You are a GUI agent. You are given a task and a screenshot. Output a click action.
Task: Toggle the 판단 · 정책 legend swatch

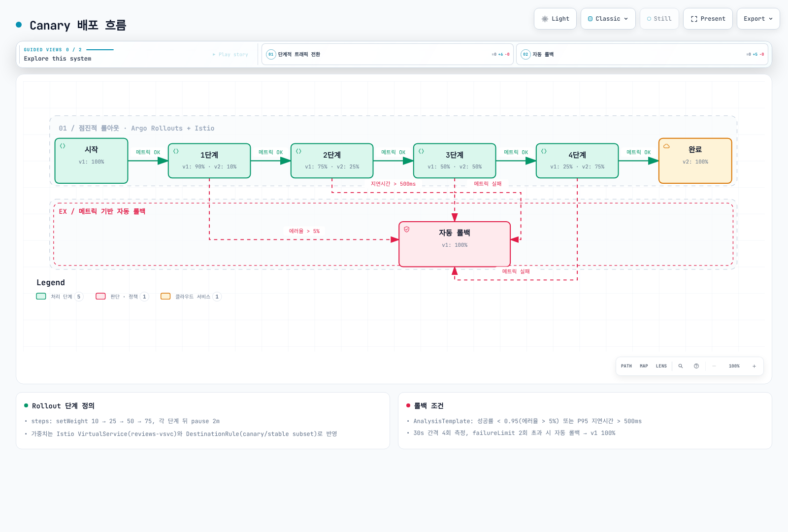[x=100, y=297]
